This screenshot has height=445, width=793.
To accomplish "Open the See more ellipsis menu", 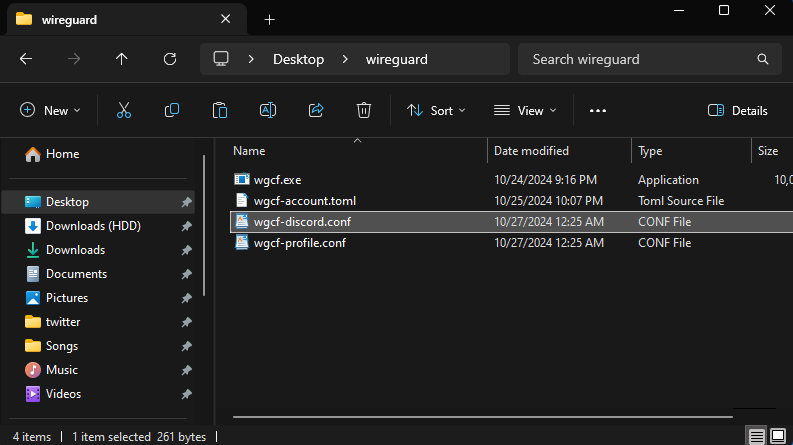I will coord(598,111).
